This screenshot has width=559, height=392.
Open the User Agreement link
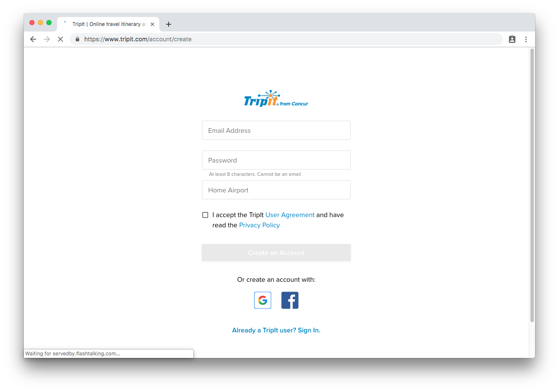click(290, 215)
